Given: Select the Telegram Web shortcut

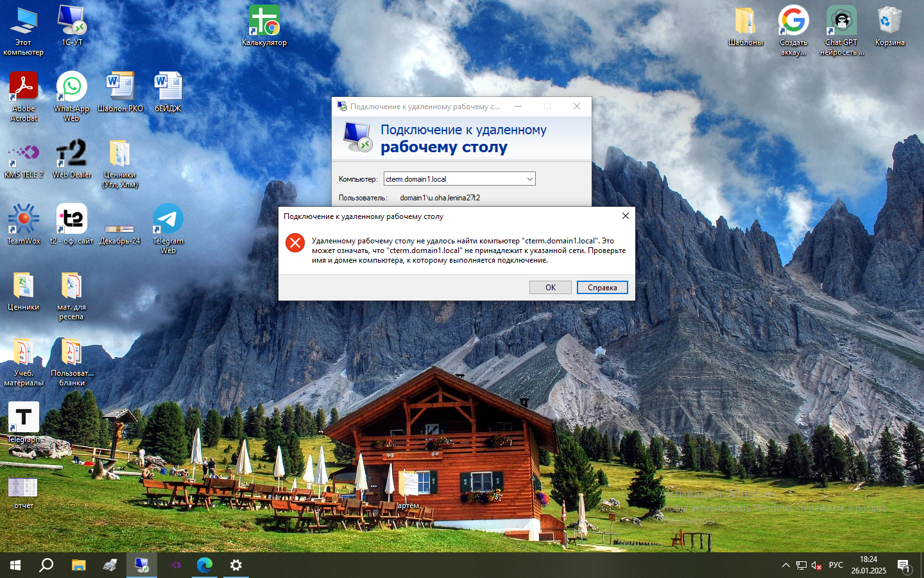Looking at the screenshot, I should pos(167,220).
